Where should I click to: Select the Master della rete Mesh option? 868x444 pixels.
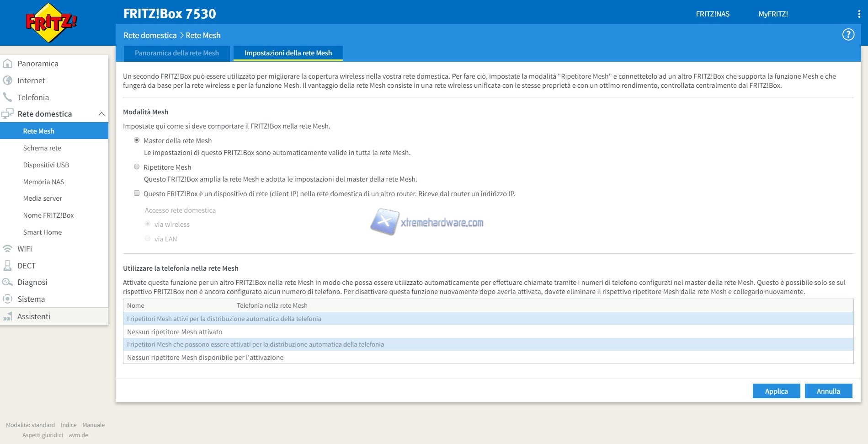click(x=137, y=140)
